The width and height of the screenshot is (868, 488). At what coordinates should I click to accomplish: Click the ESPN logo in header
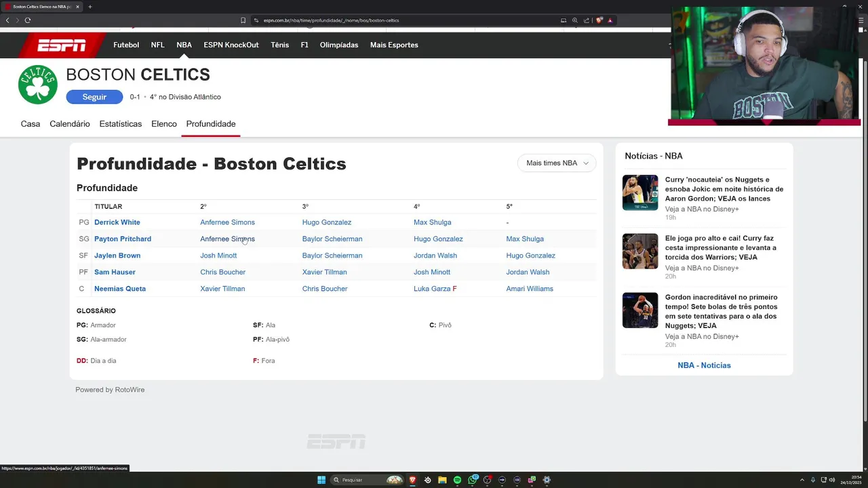point(62,45)
